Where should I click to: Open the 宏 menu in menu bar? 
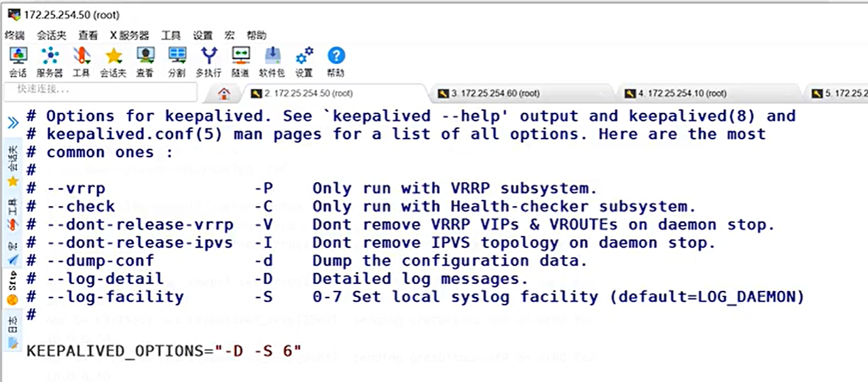coord(230,35)
